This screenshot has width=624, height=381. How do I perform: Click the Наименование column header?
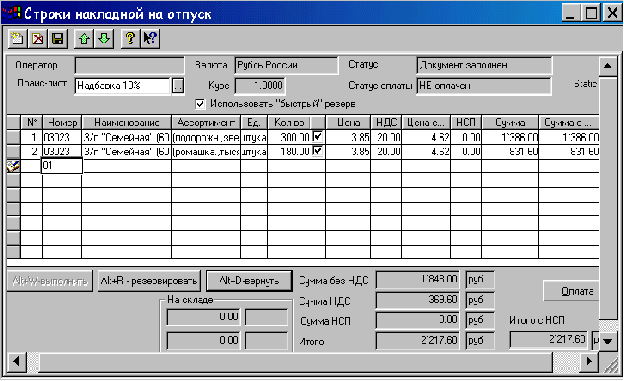(x=127, y=122)
